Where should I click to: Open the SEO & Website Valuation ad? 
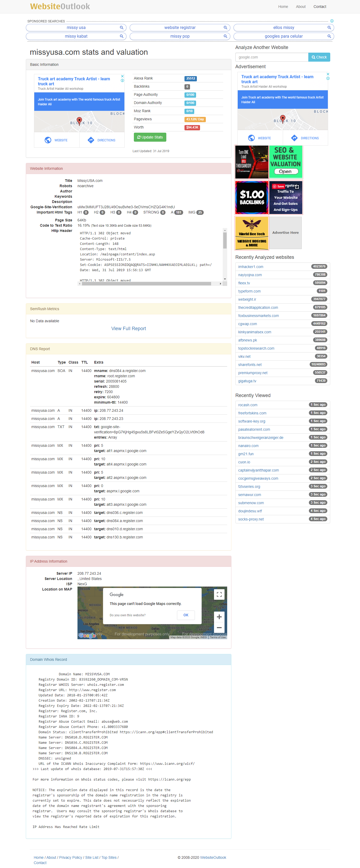coord(286,162)
